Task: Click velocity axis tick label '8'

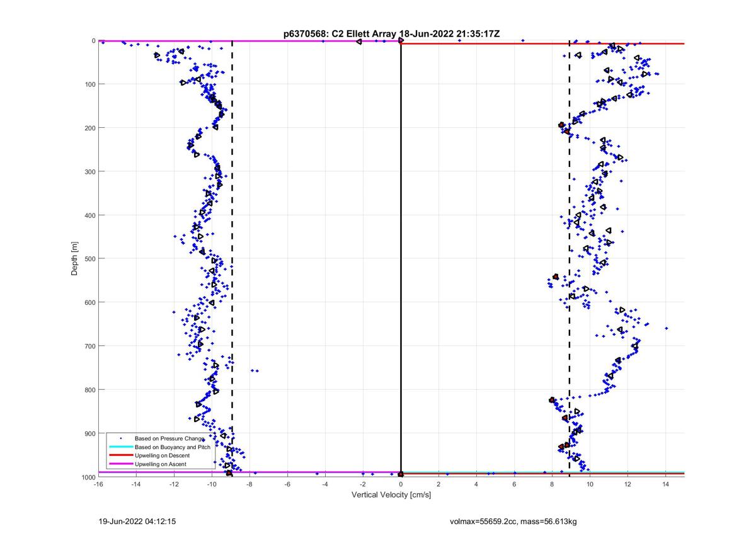Action: click(552, 484)
